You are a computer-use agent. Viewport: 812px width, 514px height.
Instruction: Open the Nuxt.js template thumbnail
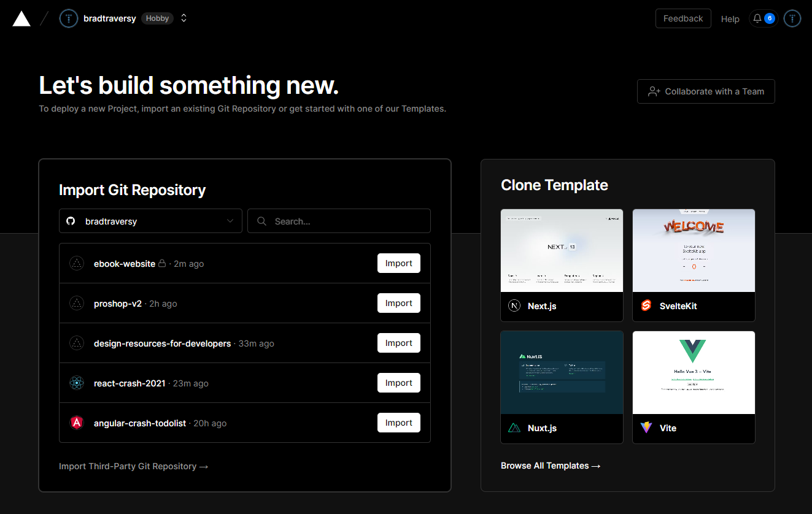(562, 372)
